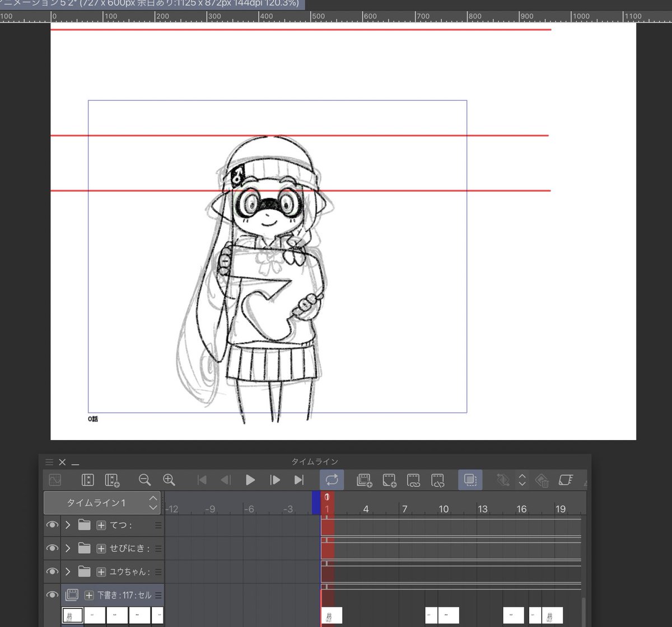Open the 下書き track row menu
672x627 pixels.
pos(158,595)
